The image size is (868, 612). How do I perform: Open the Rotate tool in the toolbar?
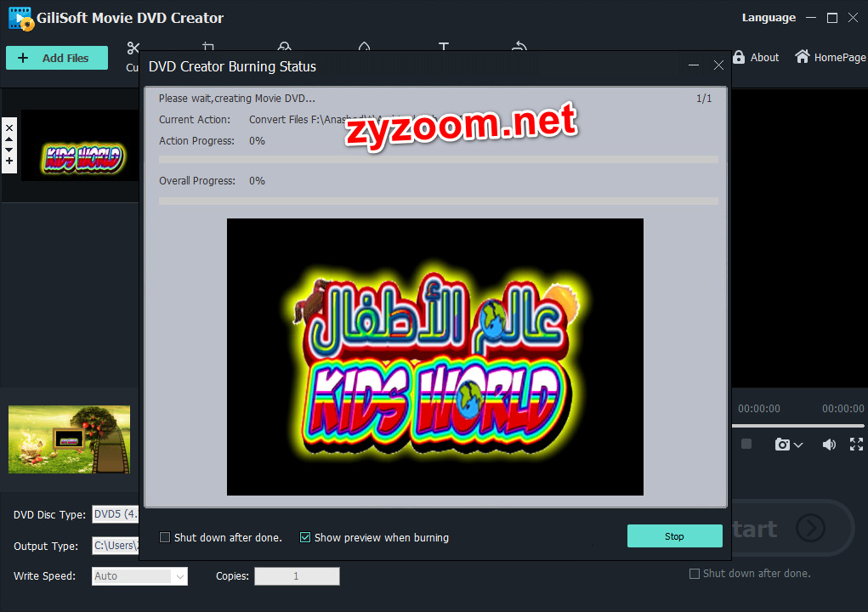tap(519, 46)
